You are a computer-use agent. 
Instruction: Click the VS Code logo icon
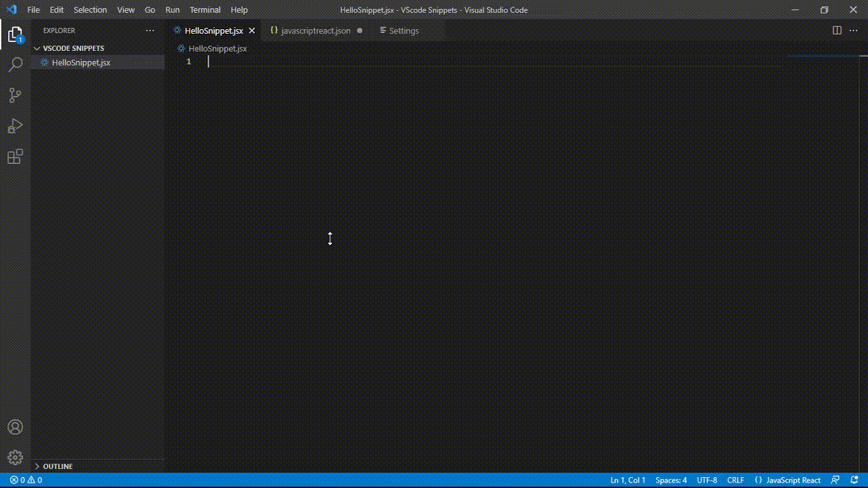point(11,9)
